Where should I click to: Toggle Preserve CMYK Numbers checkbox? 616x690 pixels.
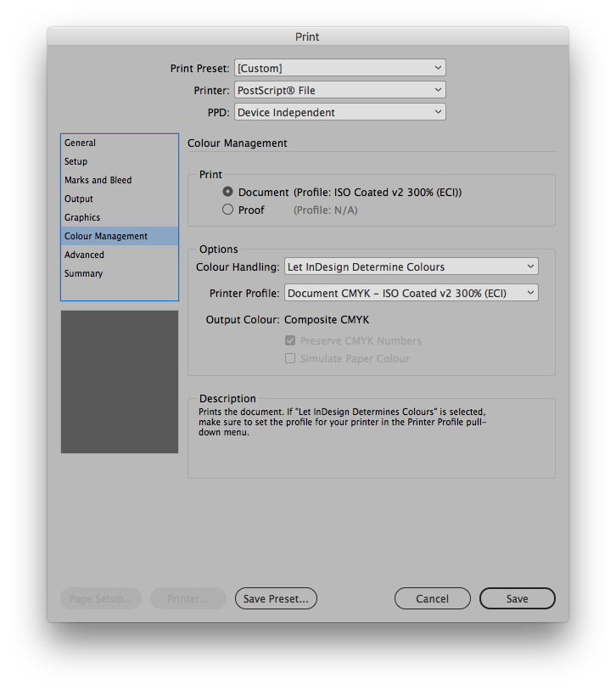290,340
